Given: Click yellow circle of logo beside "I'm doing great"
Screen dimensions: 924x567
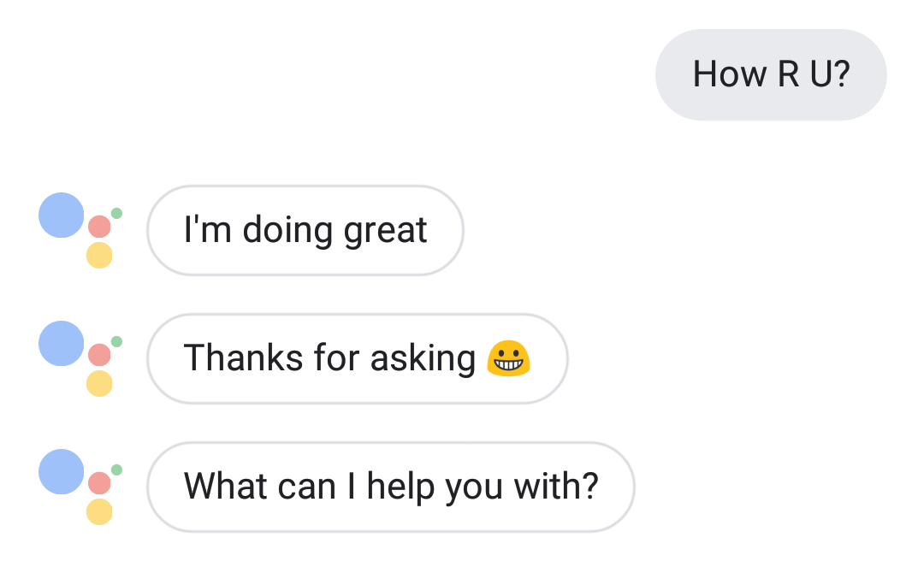Looking at the screenshot, I should pyautogui.click(x=99, y=255).
